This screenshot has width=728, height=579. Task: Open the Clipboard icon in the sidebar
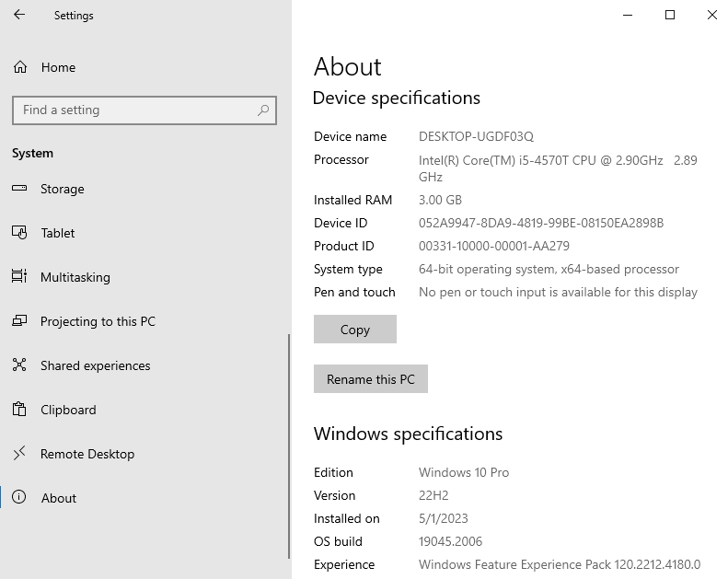19,409
